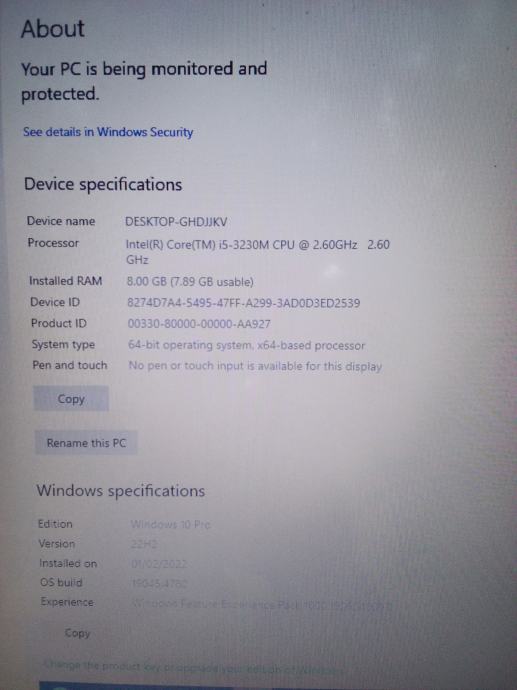517x690 pixels.
Task: Click the Device specifications section heading
Action: pos(103,184)
